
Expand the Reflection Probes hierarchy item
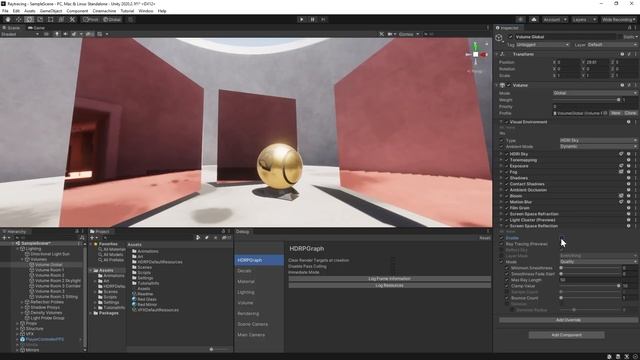tap(22, 302)
